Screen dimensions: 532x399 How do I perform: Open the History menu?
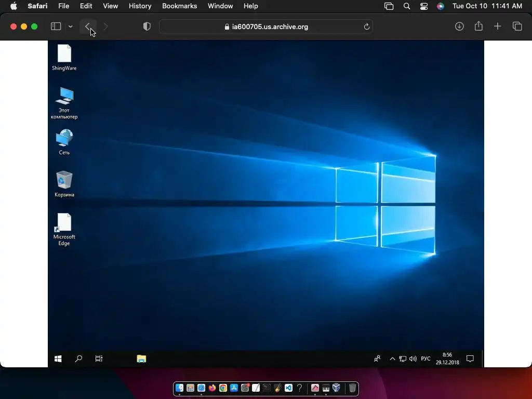click(x=140, y=6)
